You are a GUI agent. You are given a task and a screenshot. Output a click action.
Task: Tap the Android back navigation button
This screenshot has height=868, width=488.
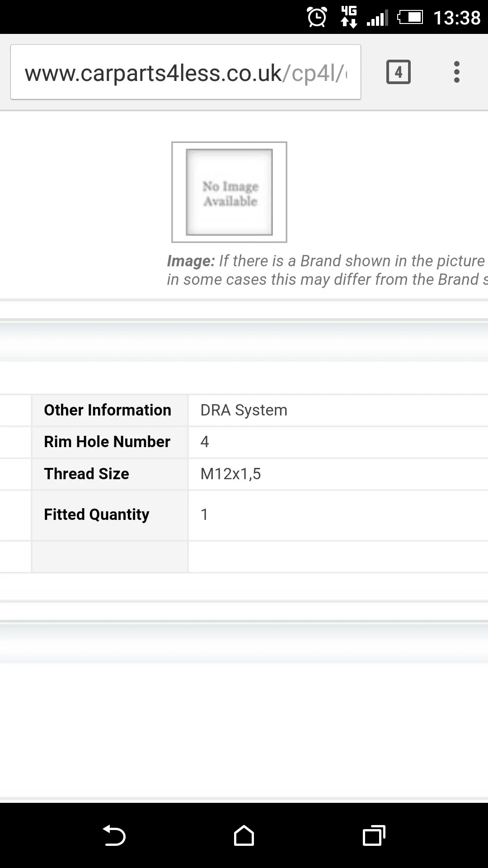[x=114, y=835]
